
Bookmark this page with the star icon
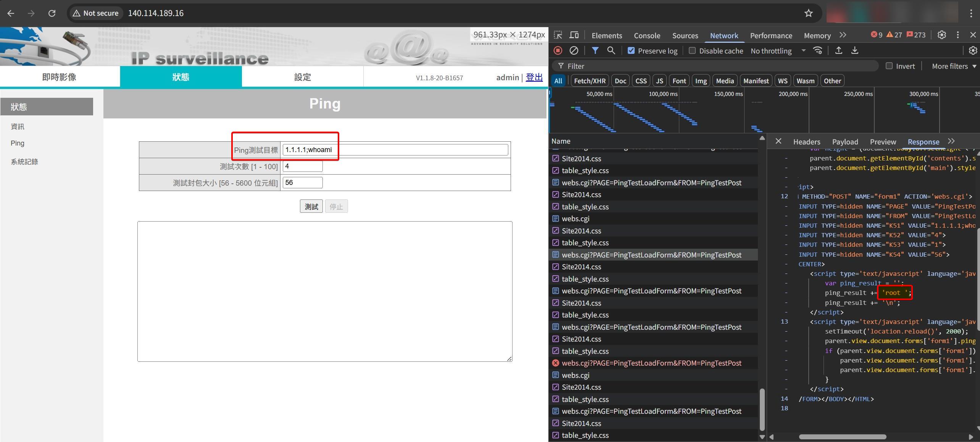pos(808,13)
